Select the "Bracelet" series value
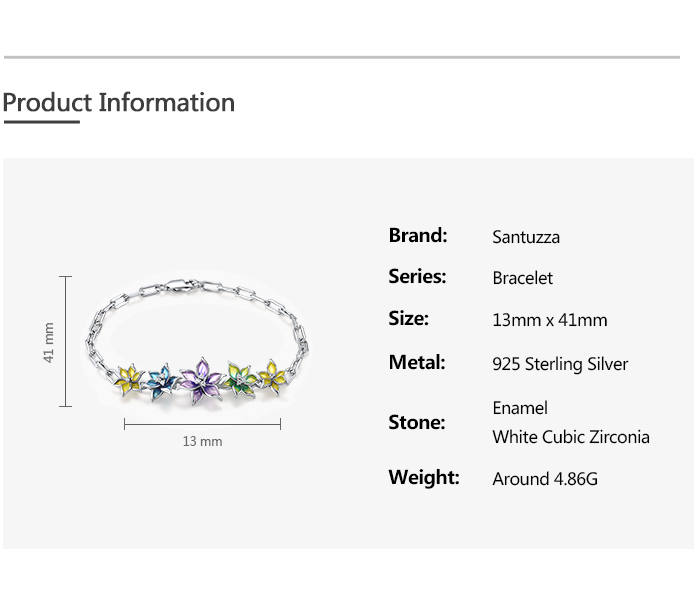 (522, 278)
